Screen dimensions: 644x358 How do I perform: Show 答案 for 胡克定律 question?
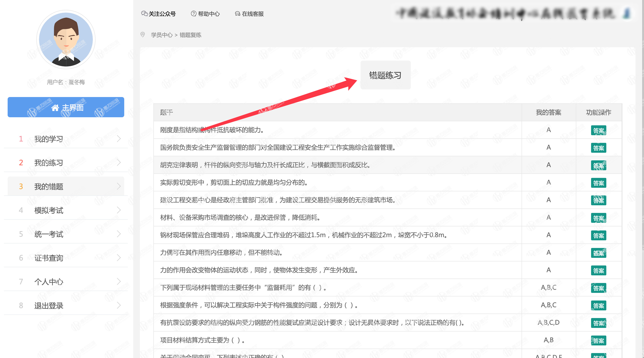click(598, 166)
